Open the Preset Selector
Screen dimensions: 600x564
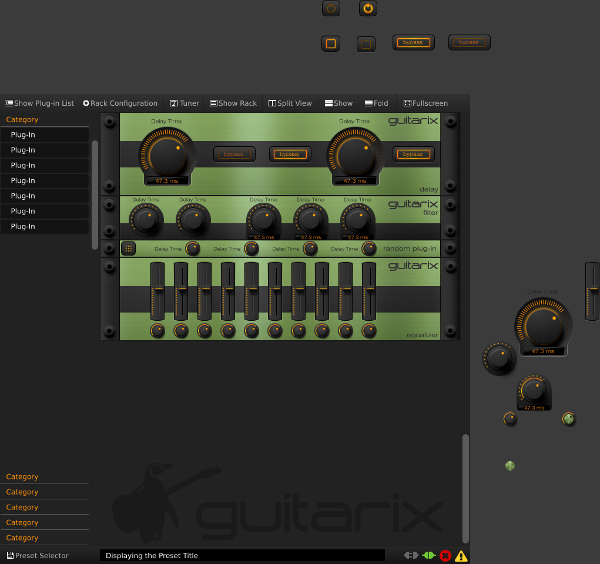pyautogui.click(x=38, y=556)
